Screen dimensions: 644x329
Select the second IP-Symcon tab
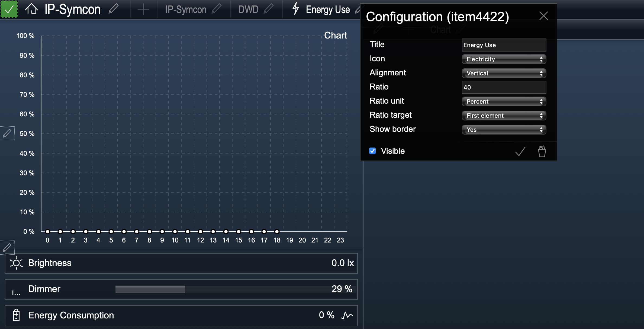pyautogui.click(x=186, y=9)
